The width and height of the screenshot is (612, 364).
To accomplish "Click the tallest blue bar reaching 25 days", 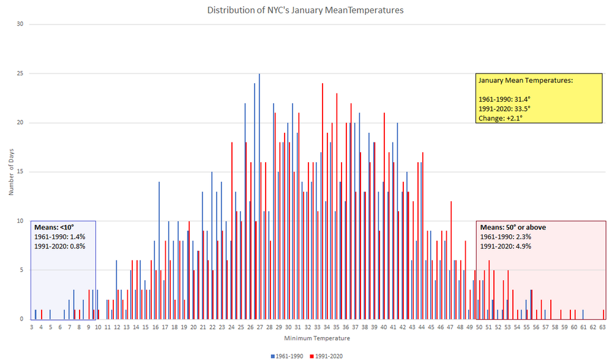I will tap(259, 196).
